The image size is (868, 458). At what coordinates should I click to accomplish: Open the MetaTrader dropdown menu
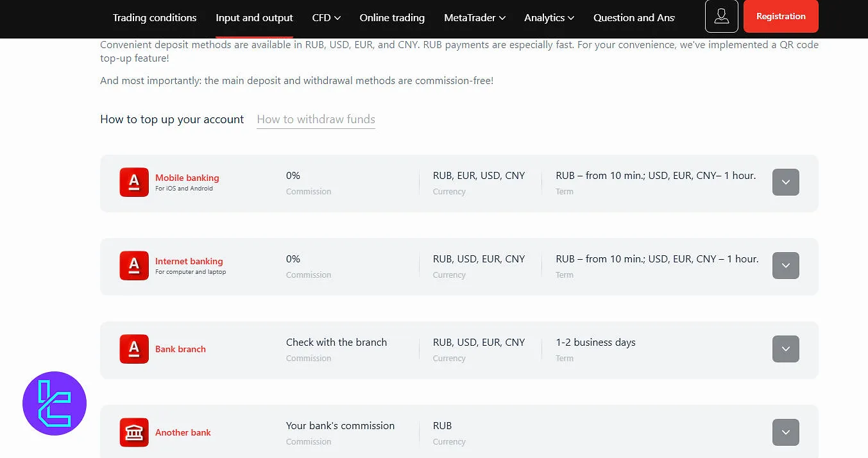pos(474,18)
